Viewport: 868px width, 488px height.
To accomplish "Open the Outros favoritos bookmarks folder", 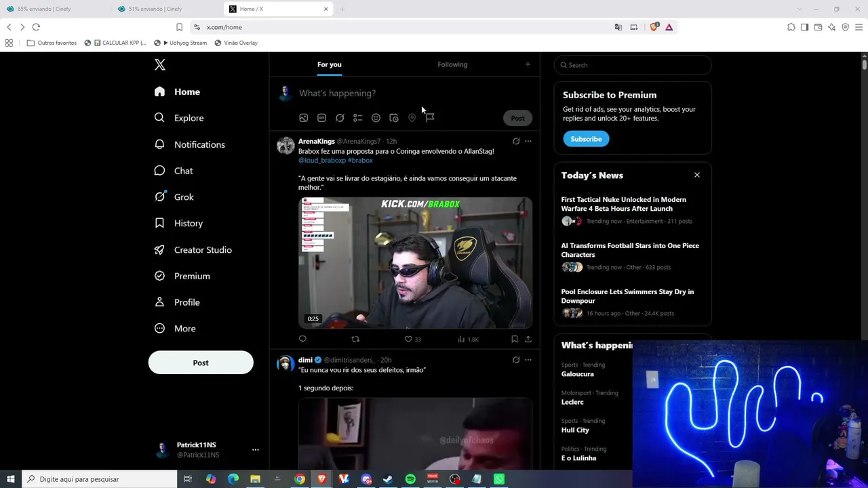I will click(52, 43).
